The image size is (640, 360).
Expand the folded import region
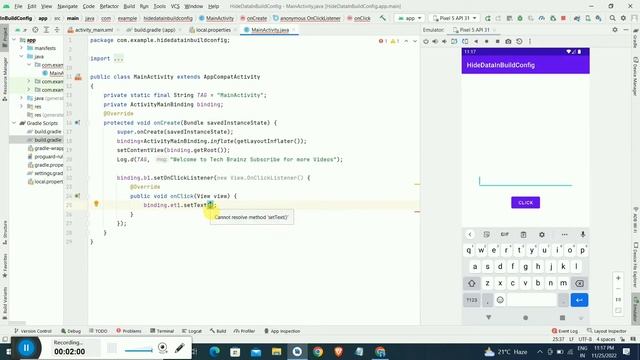click(118, 59)
